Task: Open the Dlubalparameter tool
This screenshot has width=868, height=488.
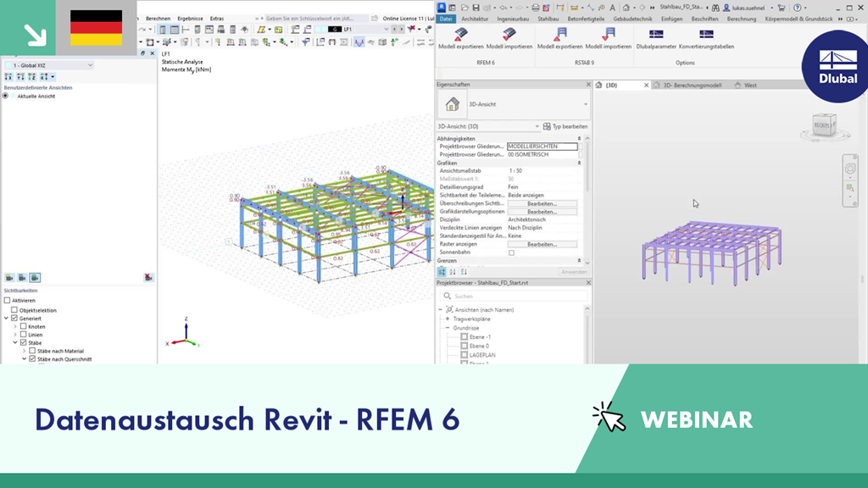Action: (656, 34)
